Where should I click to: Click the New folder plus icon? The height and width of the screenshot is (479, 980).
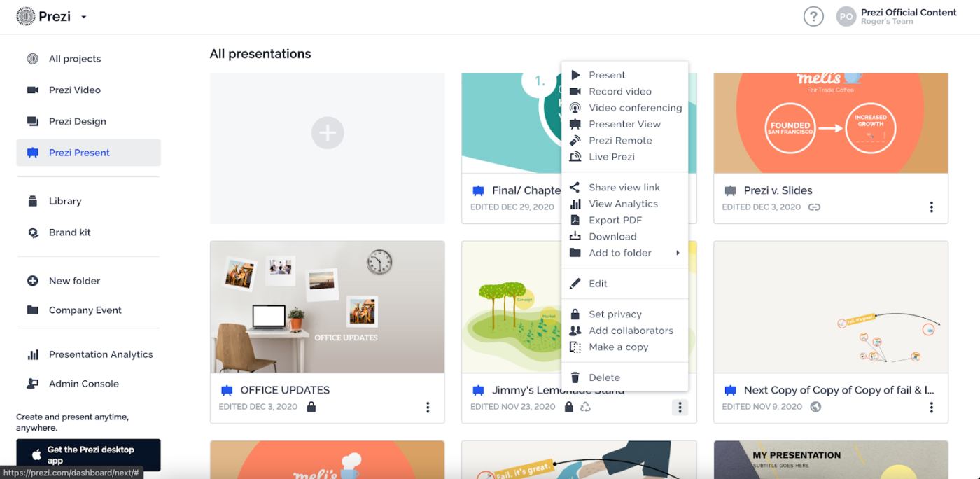point(33,281)
